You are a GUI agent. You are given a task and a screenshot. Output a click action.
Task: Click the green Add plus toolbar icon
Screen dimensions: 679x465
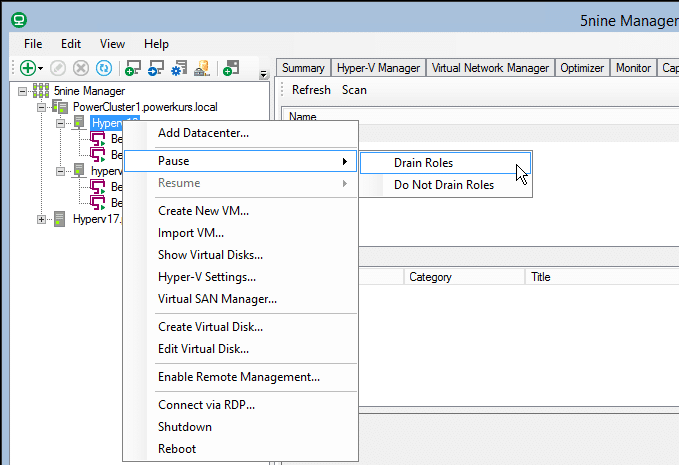(x=28, y=68)
